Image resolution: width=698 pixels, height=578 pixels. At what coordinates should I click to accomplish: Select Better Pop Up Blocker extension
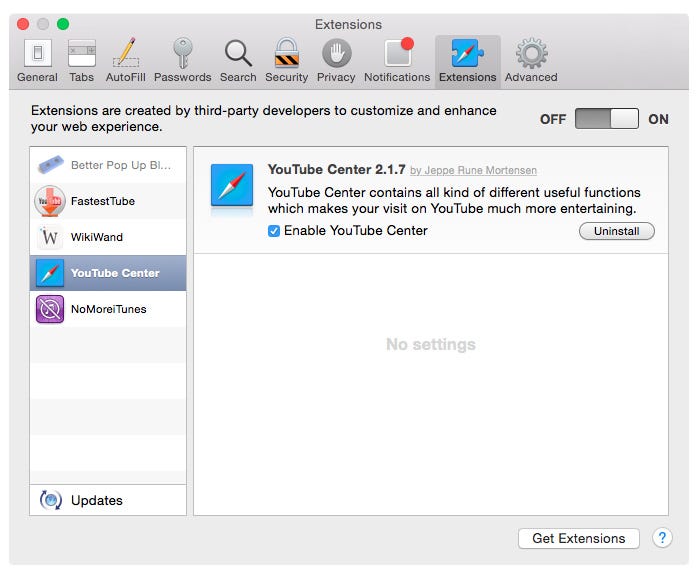[108, 165]
